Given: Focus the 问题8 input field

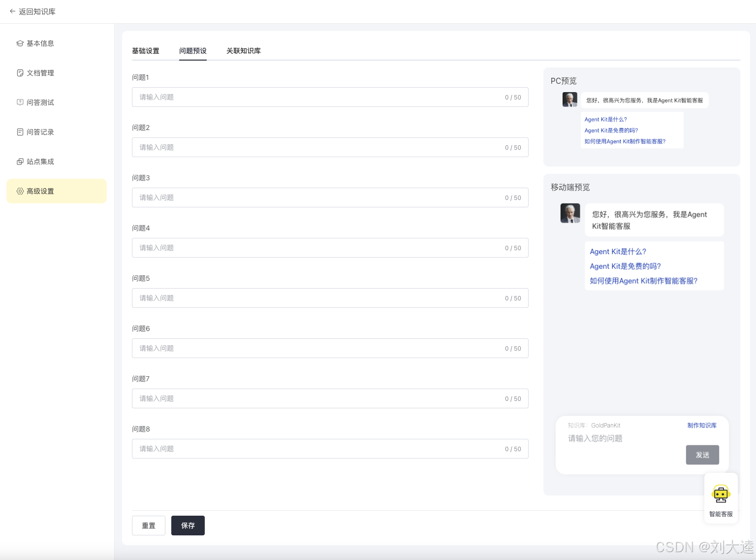Looking at the screenshot, I should (330, 449).
